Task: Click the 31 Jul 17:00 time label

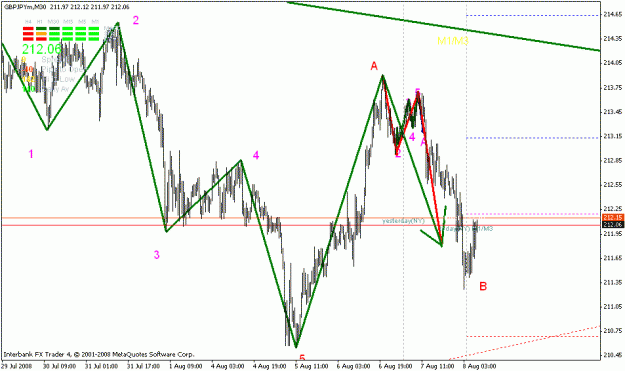Action: click(x=143, y=366)
